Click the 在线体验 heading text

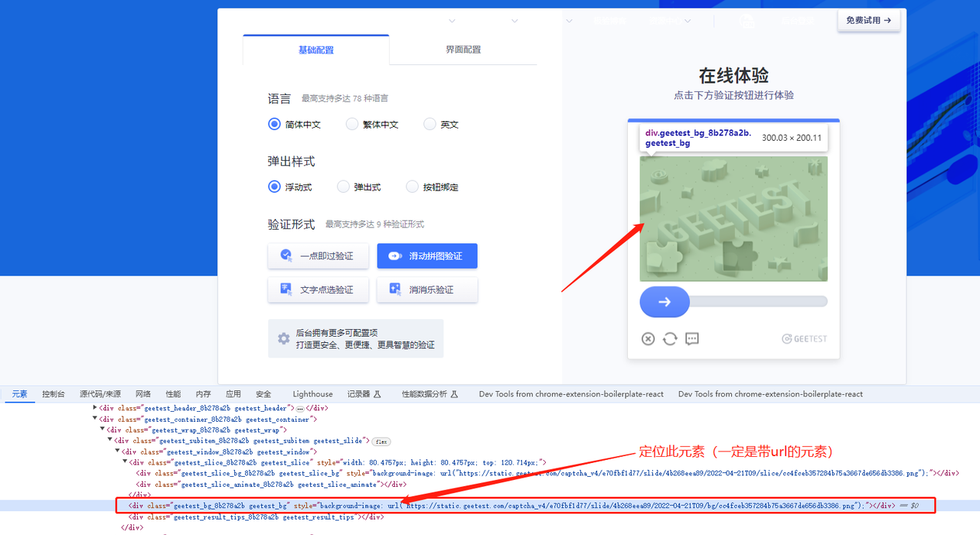(x=733, y=76)
